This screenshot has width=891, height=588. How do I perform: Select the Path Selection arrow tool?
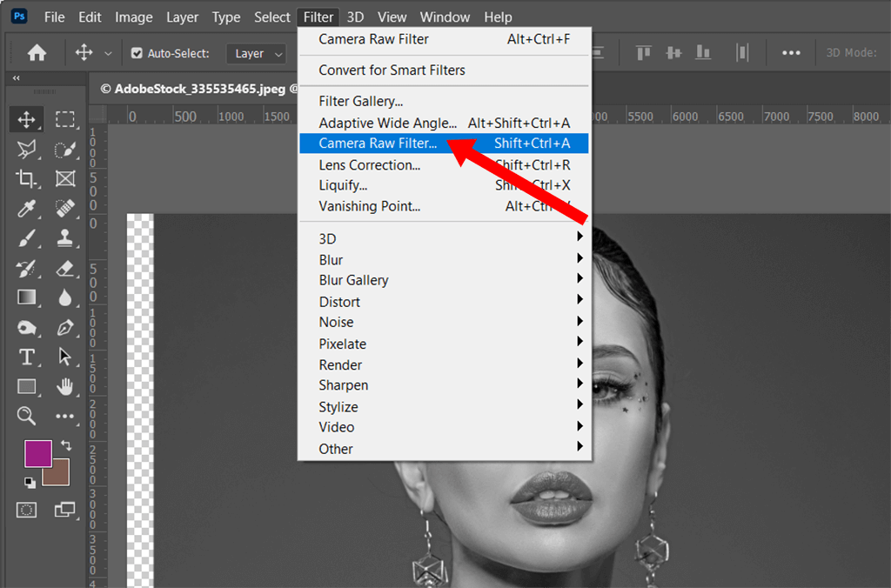(64, 357)
